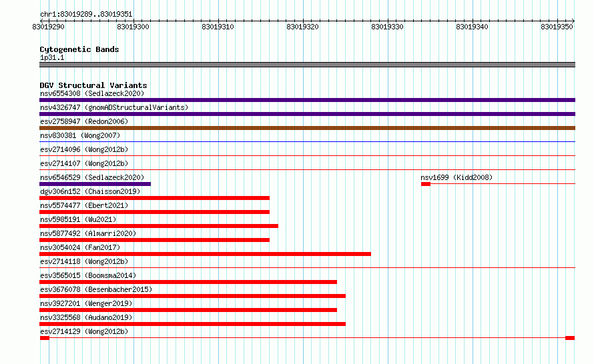Open the dgv306n152 (Chaisson2019) label
This screenshot has width=594, height=364.
[90, 191]
